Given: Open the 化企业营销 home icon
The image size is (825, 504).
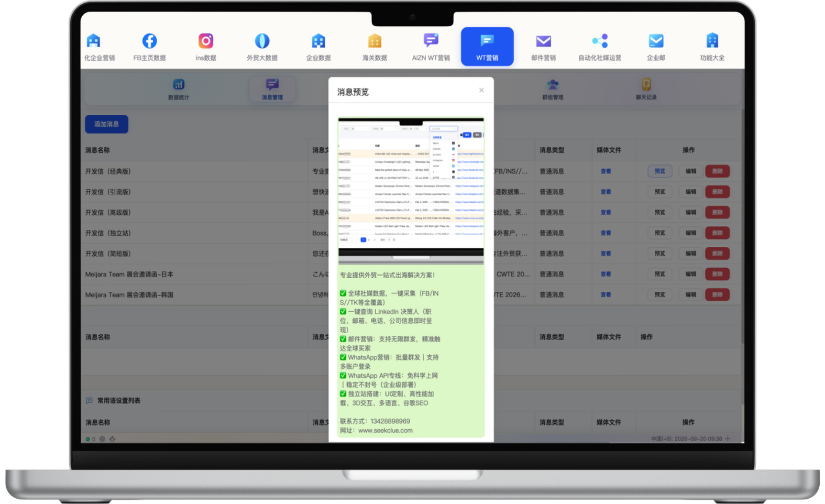Looking at the screenshot, I should click(93, 41).
